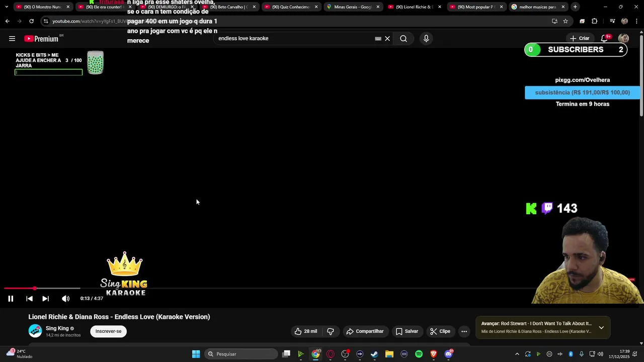Open the Windows Start menu
This screenshot has height=362, width=644.
pyautogui.click(x=196, y=354)
